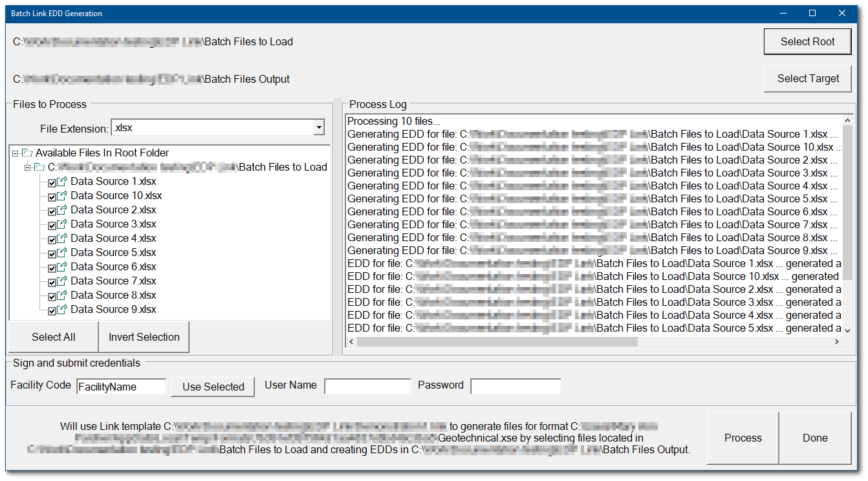Uncheck Data Source 2.xlsx checkbox
This screenshot has height=481, width=868.
[x=52, y=211]
